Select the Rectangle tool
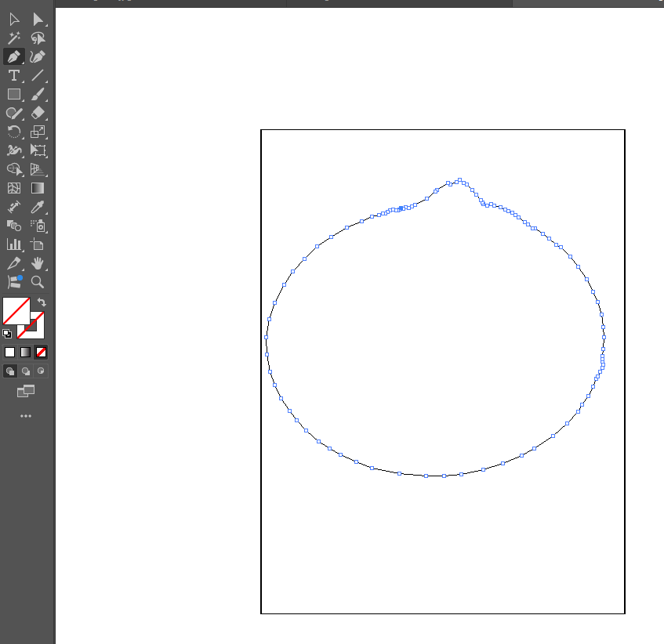 (x=14, y=94)
